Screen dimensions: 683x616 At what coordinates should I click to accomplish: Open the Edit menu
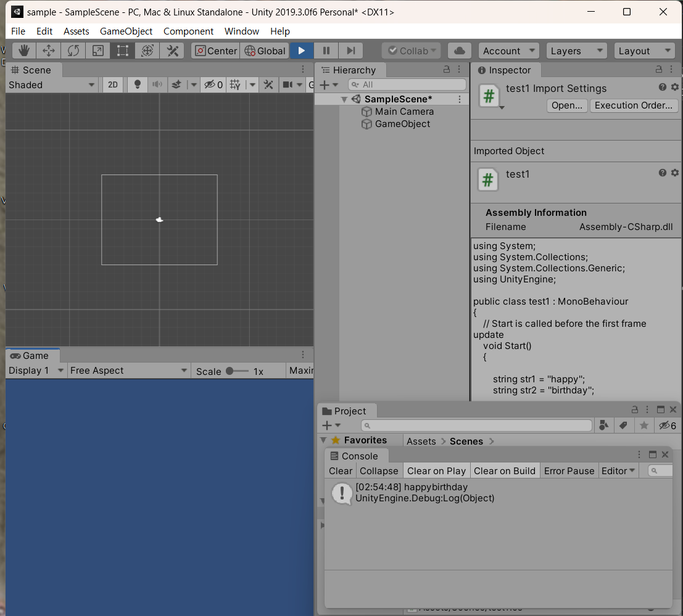point(44,31)
